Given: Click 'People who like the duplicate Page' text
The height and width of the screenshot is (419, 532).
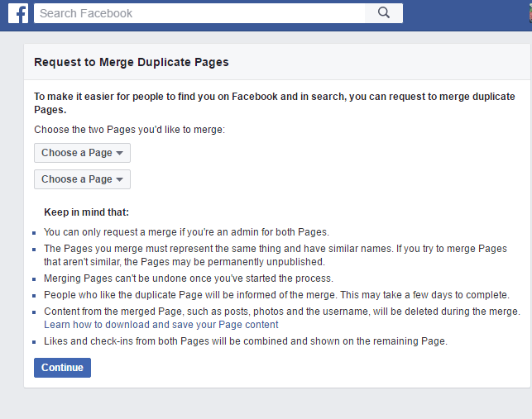Looking at the screenshot, I should [276, 295].
